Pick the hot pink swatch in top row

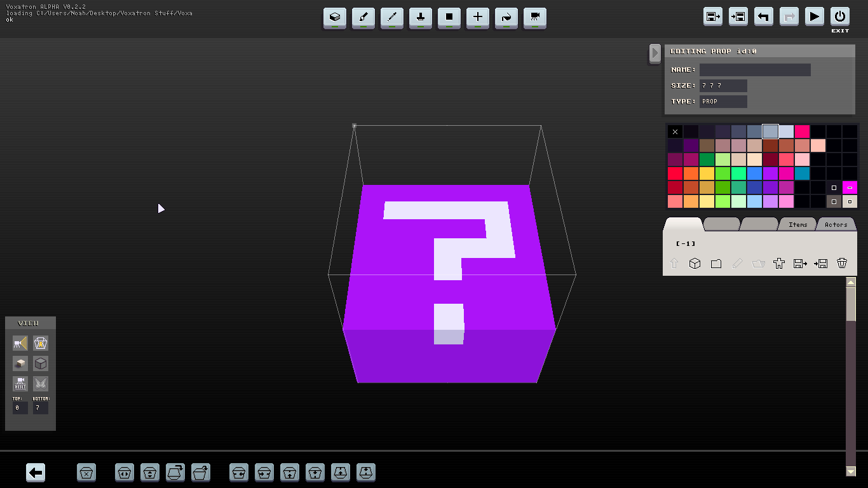(x=803, y=132)
